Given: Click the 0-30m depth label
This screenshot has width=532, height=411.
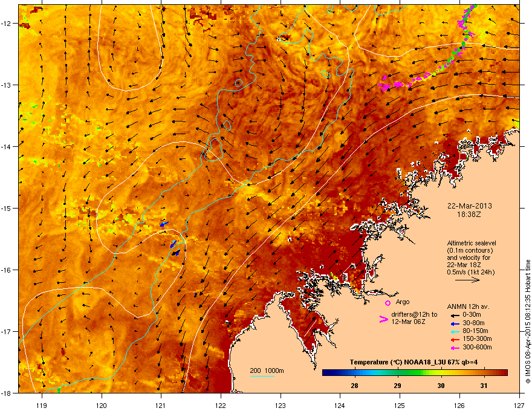Looking at the screenshot, I should click(x=472, y=315).
